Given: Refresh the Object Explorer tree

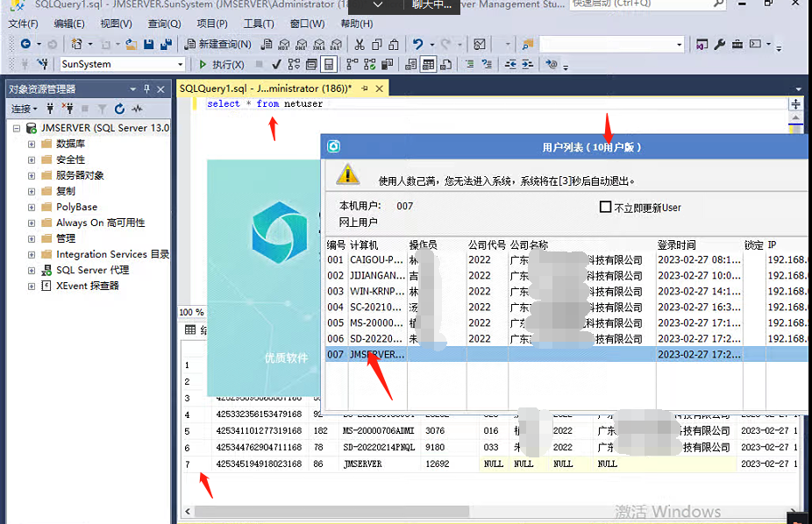Looking at the screenshot, I should point(119,109).
